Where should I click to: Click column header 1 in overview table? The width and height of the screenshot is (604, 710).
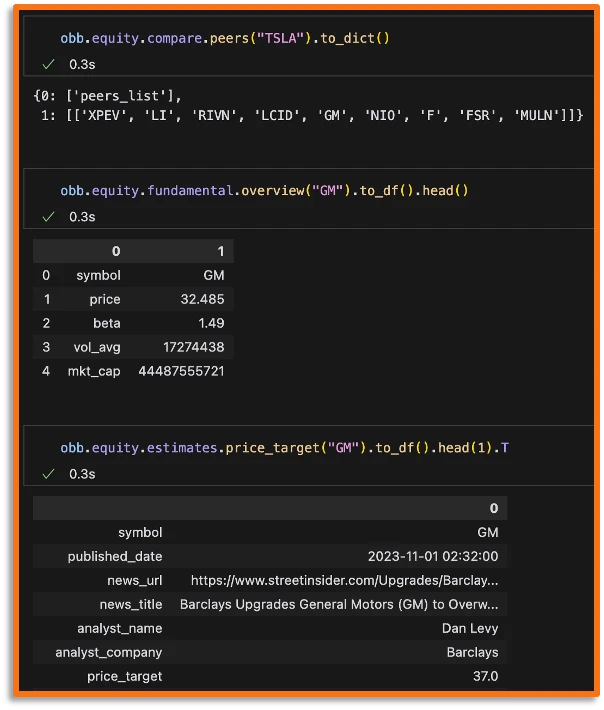click(220, 250)
